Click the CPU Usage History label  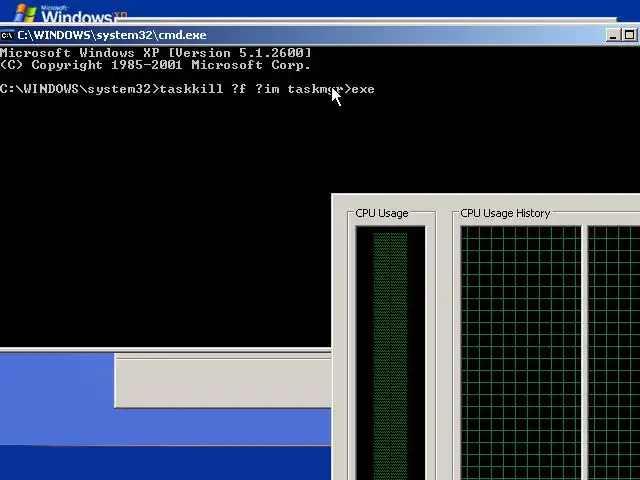pyautogui.click(x=505, y=213)
